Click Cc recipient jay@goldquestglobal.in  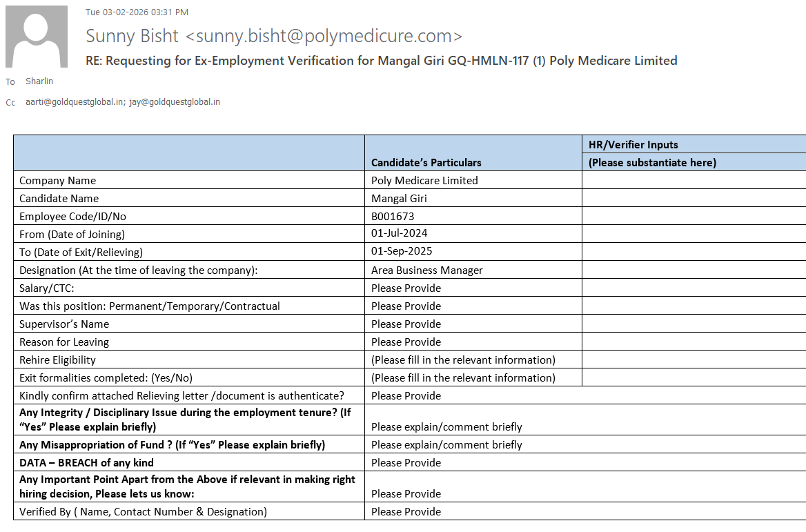(175, 102)
